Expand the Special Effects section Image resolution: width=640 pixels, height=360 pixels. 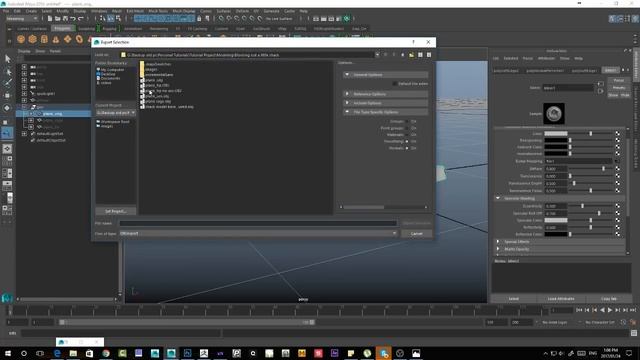[x=498, y=242]
